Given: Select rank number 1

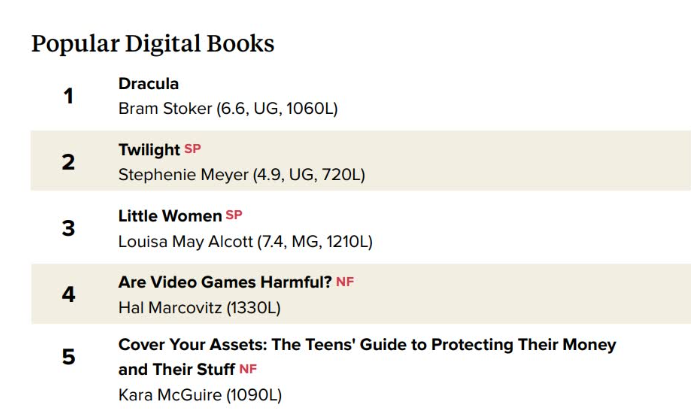Looking at the screenshot, I should pos(68,96).
